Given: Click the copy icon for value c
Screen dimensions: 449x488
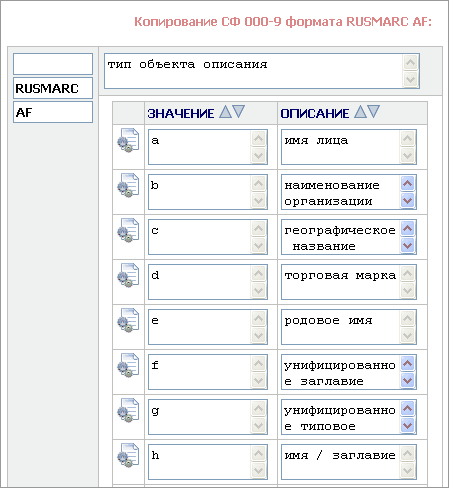Looking at the screenshot, I should click(x=128, y=230).
